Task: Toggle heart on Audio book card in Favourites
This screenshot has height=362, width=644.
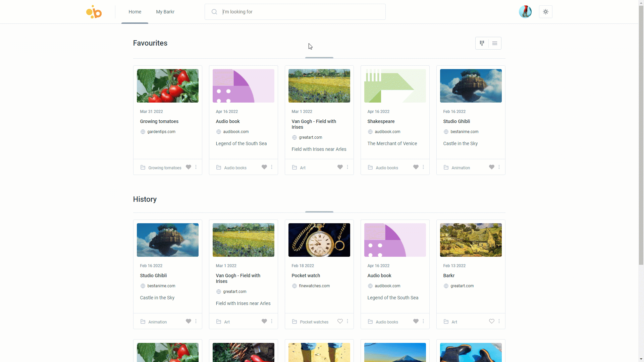Action: (264, 167)
